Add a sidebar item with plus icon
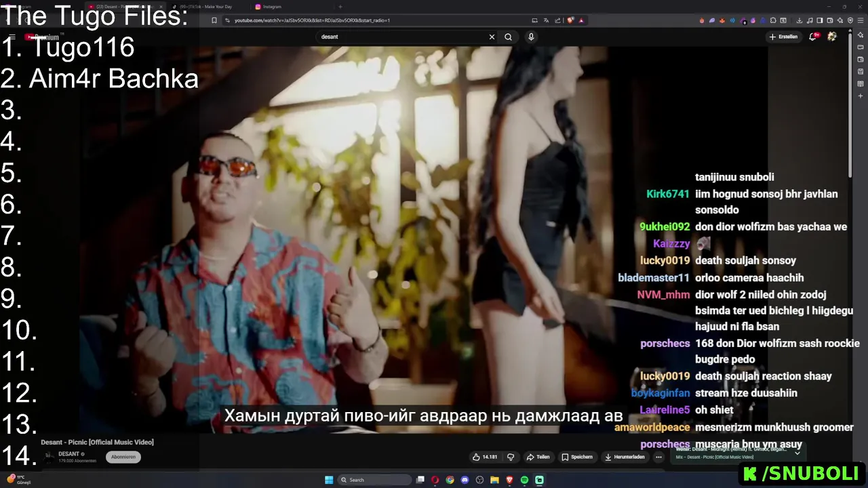This screenshot has width=868, height=488. pos(861,96)
